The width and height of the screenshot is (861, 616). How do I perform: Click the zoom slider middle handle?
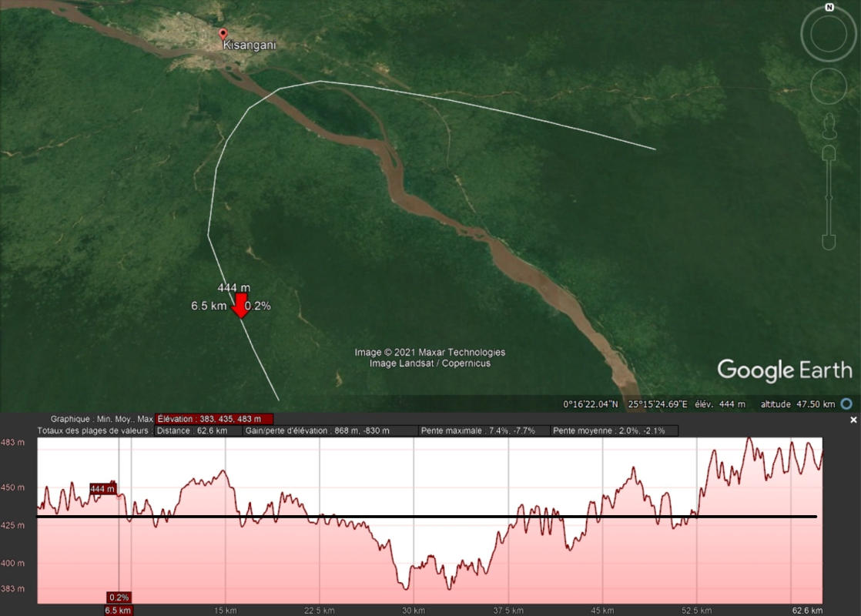tap(829, 196)
